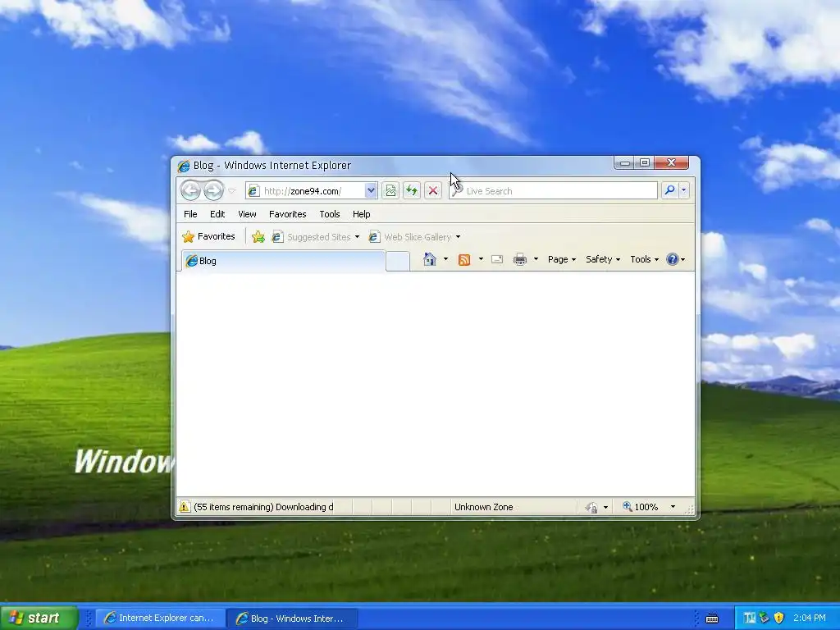The width and height of the screenshot is (840, 630).
Task: Open the Help menu
Action: (361, 214)
